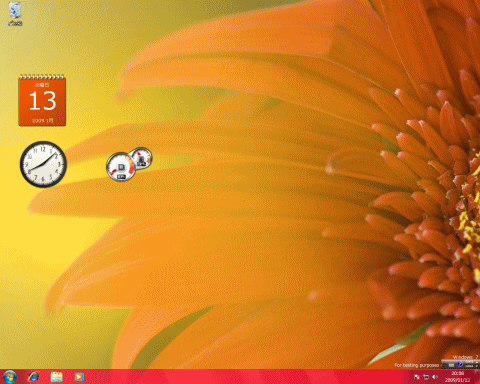Open the taskbar clock and date

point(457,377)
